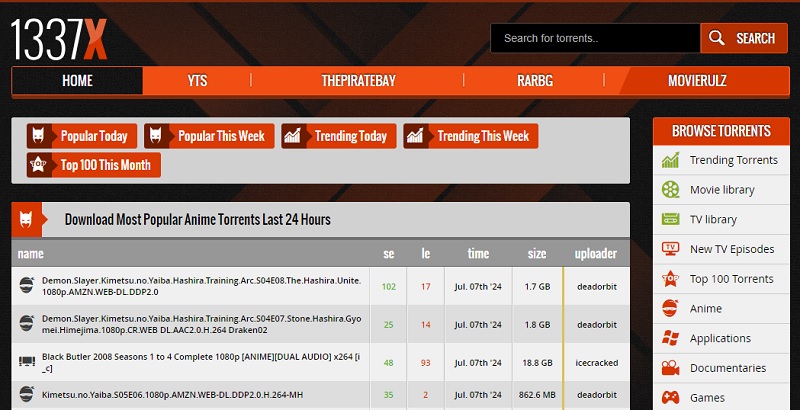Select the Popular Today button
Image resolution: width=800 pixels, height=410 pixels.
[x=82, y=136]
